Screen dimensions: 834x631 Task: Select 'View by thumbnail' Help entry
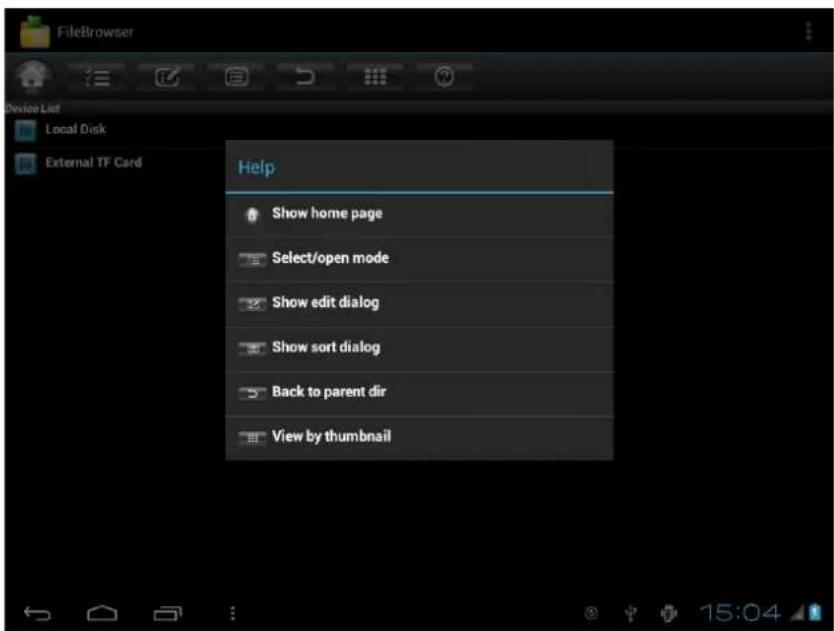(x=420, y=437)
